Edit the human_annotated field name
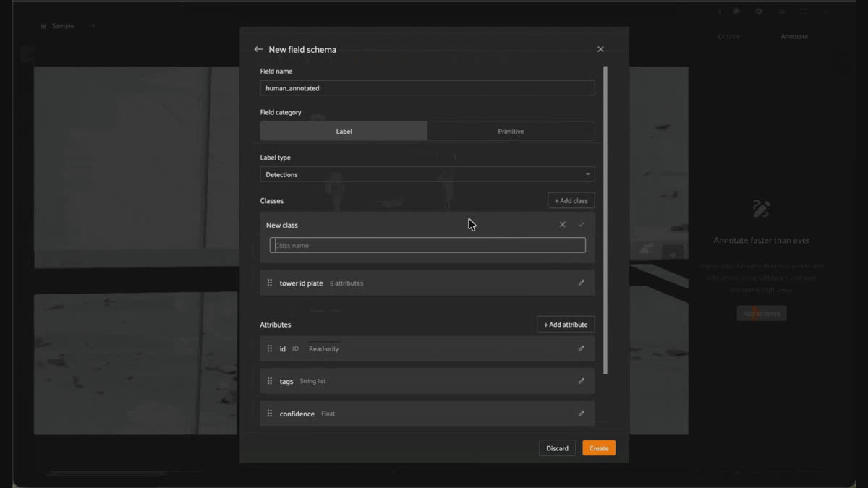Image resolution: width=868 pixels, height=488 pixels. 427,88
